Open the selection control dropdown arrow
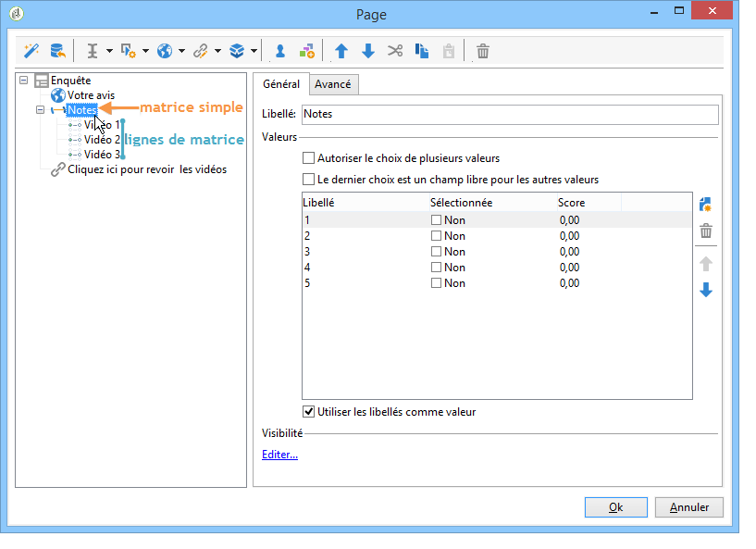Viewport: 756px width, 549px height. [145, 51]
